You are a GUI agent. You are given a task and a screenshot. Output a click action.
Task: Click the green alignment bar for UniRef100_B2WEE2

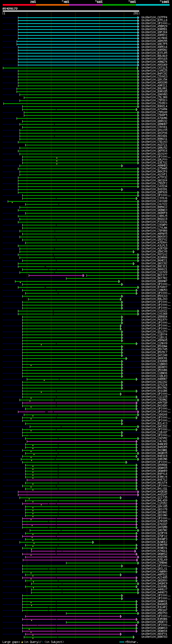point(57,542)
